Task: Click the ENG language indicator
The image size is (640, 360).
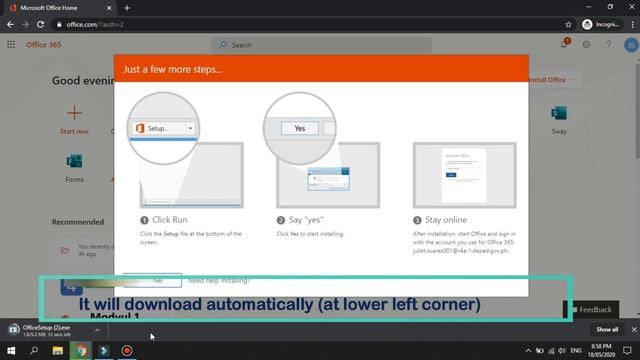Action: click(x=576, y=351)
